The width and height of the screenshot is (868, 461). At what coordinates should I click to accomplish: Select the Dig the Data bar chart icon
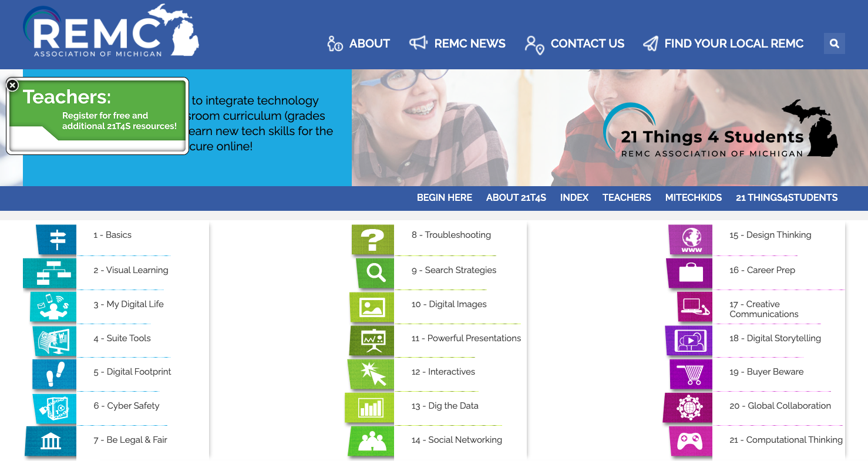pos(371,408)
